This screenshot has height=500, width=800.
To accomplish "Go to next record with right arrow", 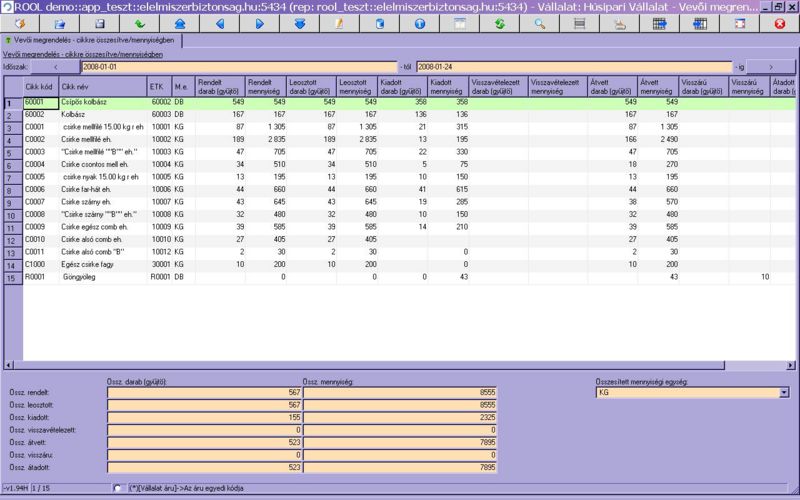I will click(x=259, y=23).
